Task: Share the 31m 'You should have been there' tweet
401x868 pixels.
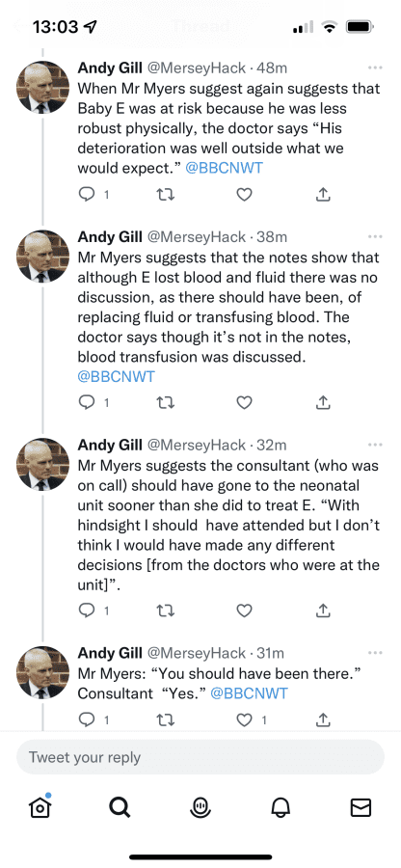Action: click(x=324, y=719)
